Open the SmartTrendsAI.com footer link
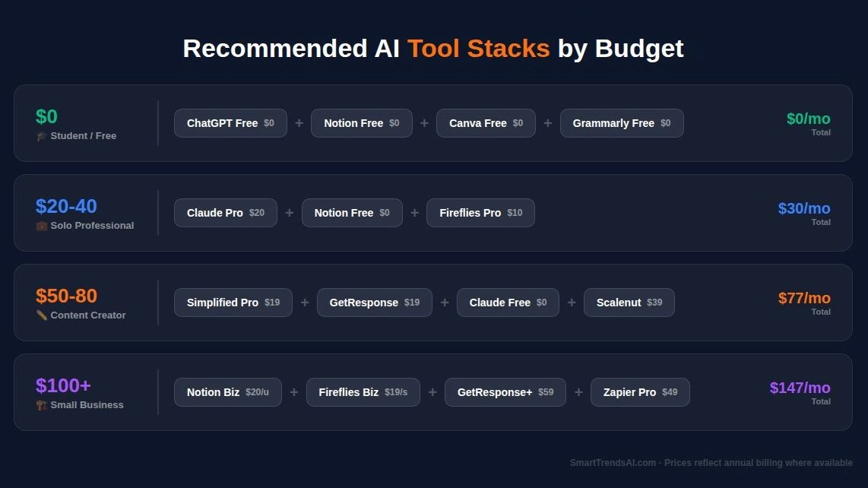The width and height of the screenshot is (868, 488). click(x=613, y=463)
